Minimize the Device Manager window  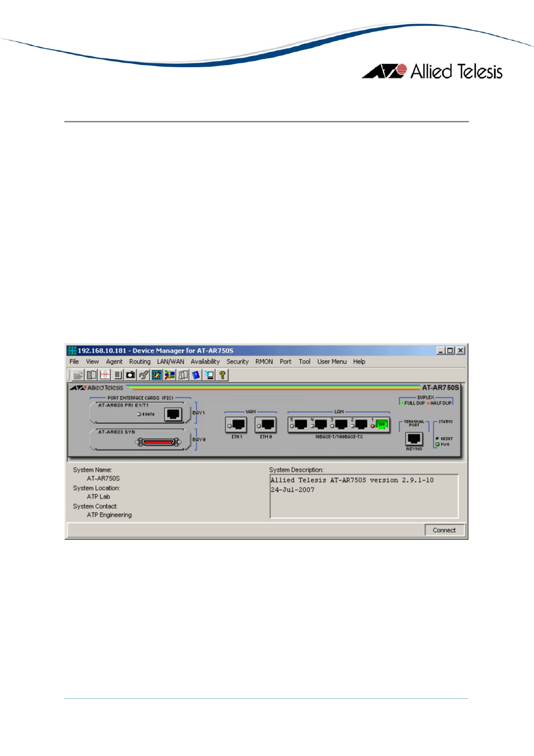[x=441, y=351]
